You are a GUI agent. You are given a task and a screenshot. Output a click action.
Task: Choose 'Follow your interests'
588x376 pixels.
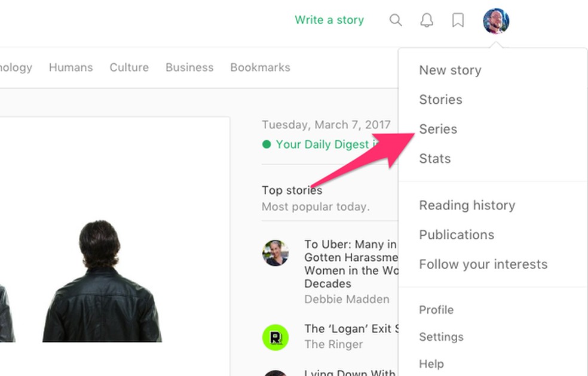tap(484, 264)
